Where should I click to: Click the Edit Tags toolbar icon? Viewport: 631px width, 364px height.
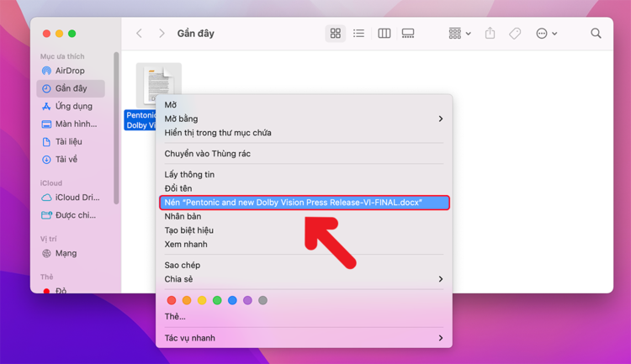[515, 34]
